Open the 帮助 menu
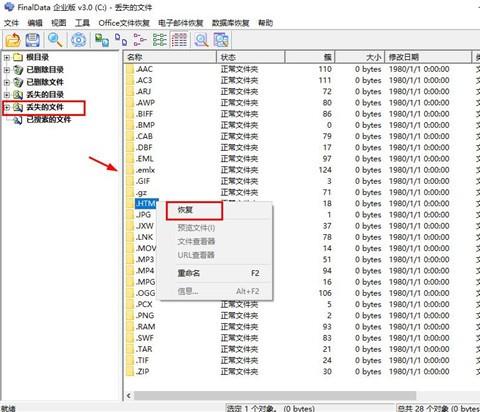Screen dimensions: 480x412 (x=266, y=23)
